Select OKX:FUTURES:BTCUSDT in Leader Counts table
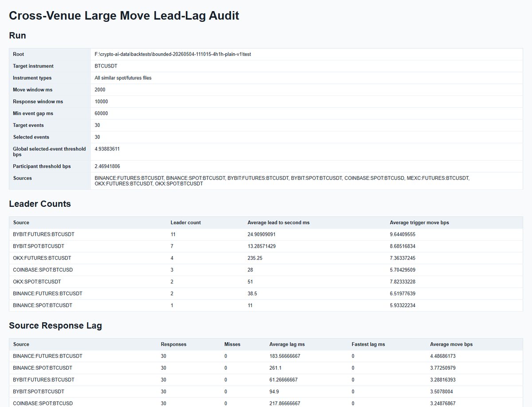This screenshot has height=407, width=532. click(x=42, y=258)
